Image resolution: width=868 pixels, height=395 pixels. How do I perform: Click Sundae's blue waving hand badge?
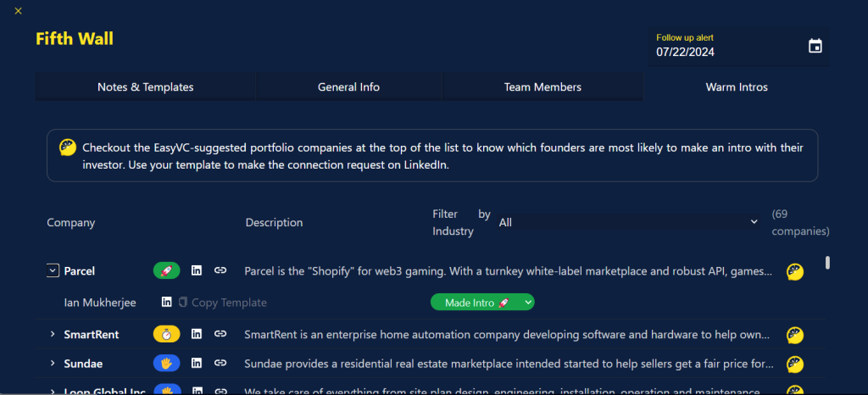[167, 363]
